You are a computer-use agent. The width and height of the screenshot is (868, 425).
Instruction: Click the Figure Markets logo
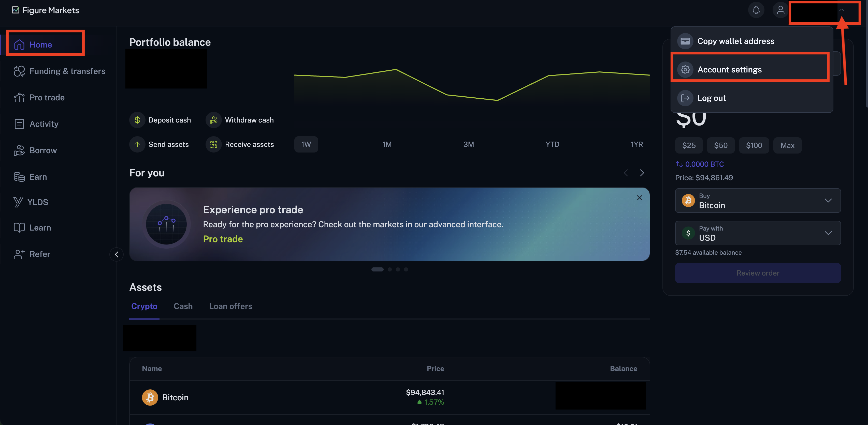46,10
